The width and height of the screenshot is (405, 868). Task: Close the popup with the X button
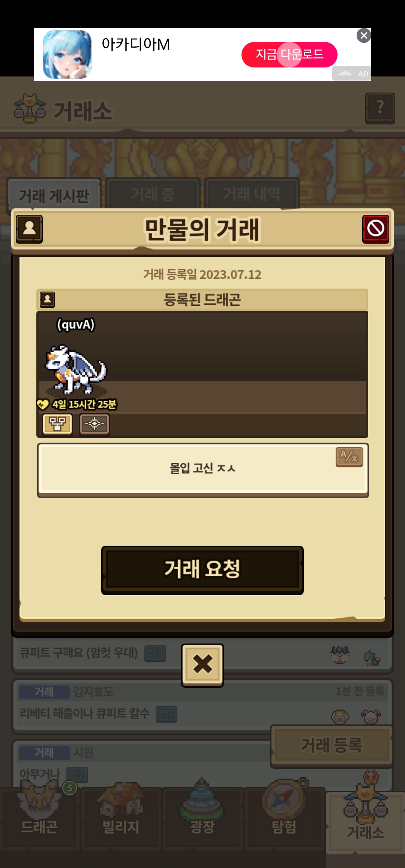point(202,665)
